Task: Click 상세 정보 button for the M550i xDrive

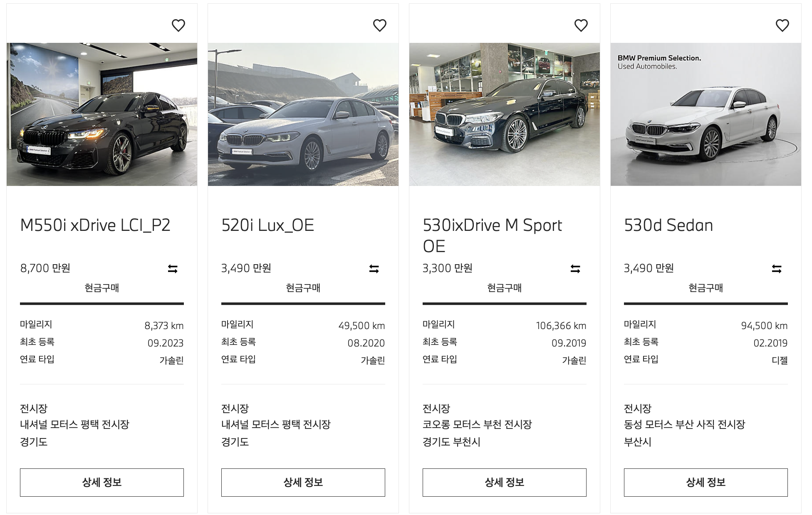Action: coord(101,483)
